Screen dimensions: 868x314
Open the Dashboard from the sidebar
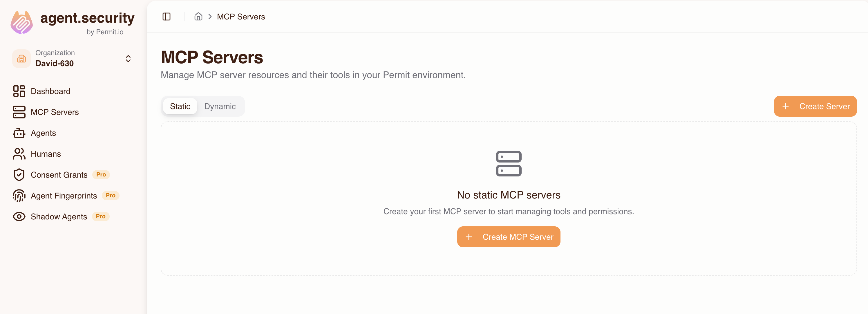[50, 91]
